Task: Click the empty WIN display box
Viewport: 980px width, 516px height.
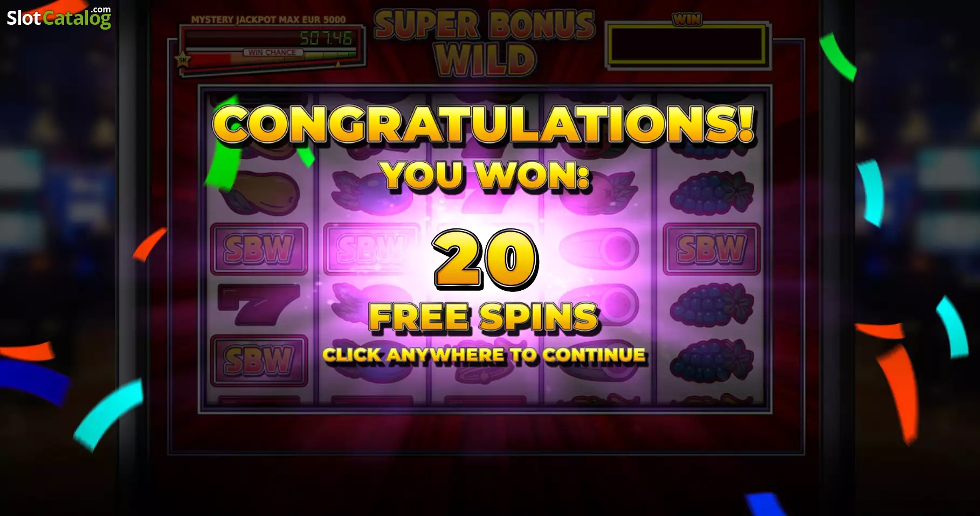Action: pos(687,45)
